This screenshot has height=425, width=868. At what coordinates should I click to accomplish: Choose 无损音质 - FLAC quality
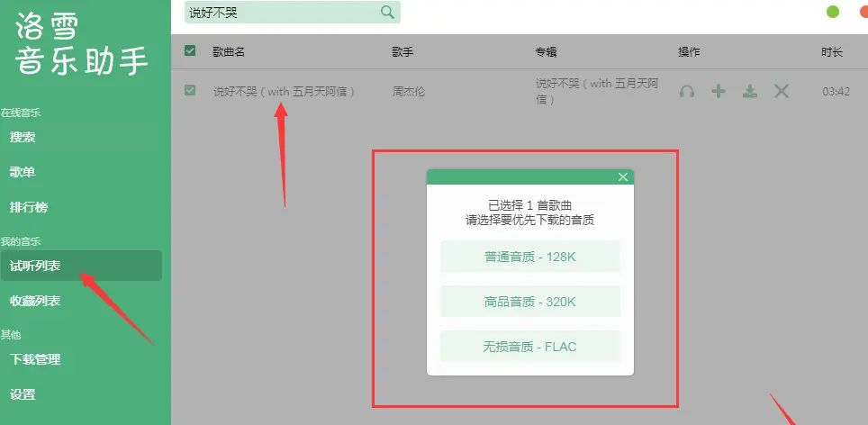point(530,347)
